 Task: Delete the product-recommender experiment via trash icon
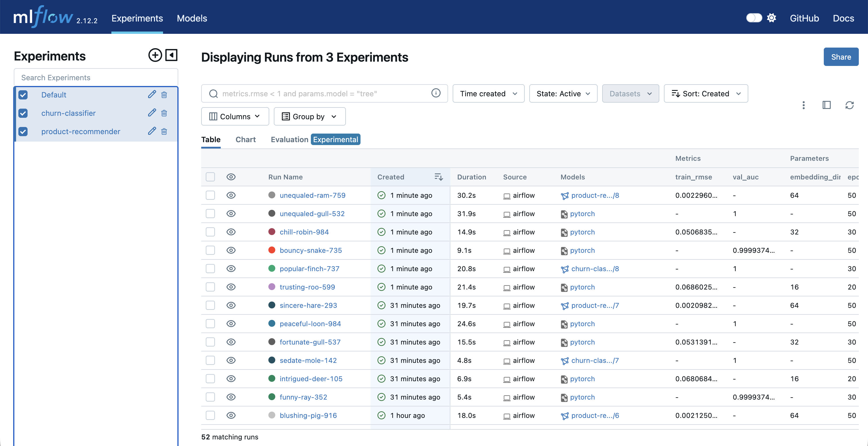click(x=164, y=131)
